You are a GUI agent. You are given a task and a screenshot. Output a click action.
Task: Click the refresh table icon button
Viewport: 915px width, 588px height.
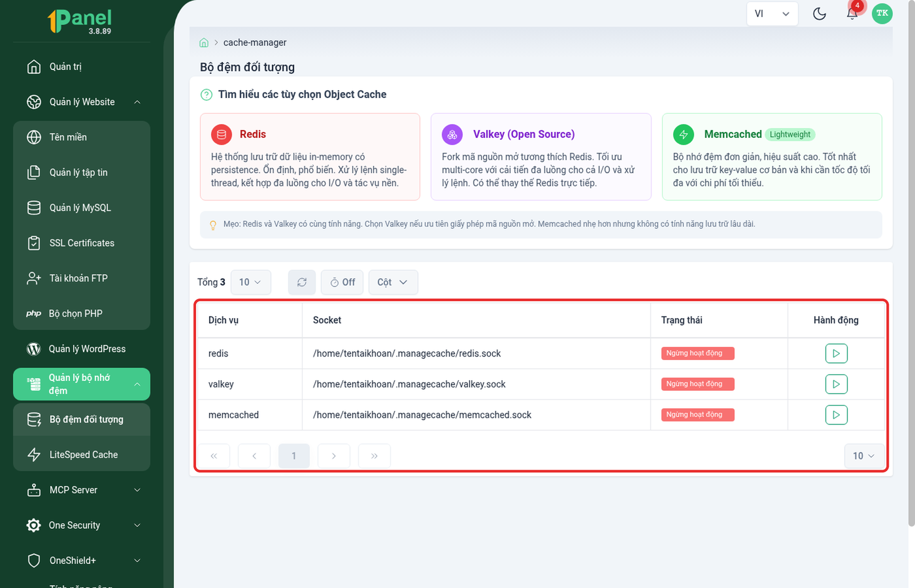tap(302, 282)
